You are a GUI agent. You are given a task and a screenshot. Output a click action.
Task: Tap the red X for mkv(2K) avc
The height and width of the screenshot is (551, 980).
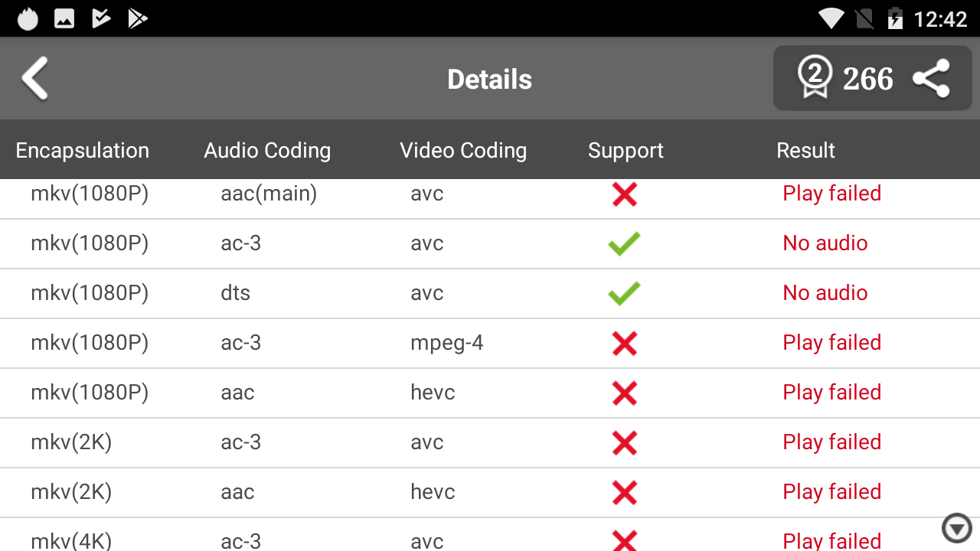coord(625,443)
